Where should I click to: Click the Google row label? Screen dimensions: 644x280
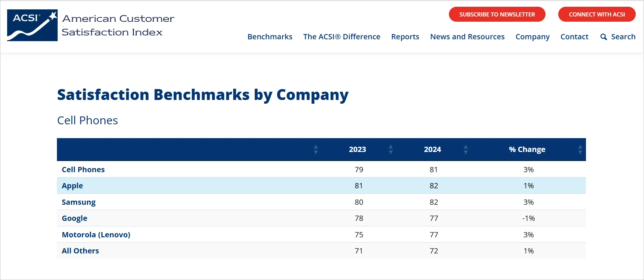point(75,218)
